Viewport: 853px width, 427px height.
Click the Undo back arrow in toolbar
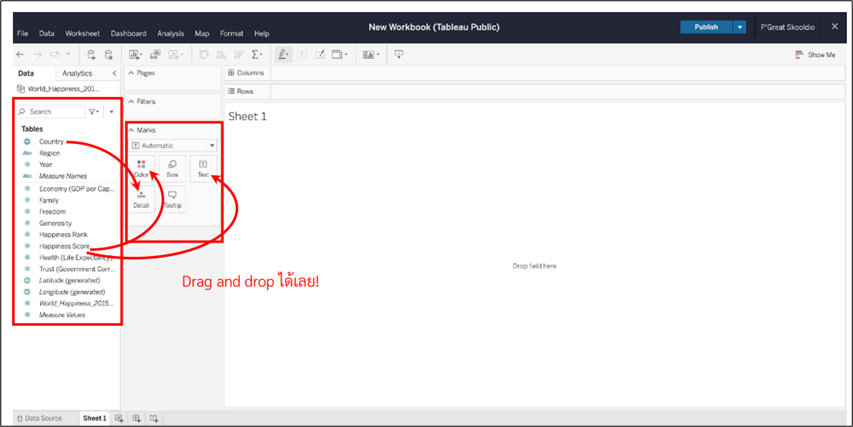[20, 55]
